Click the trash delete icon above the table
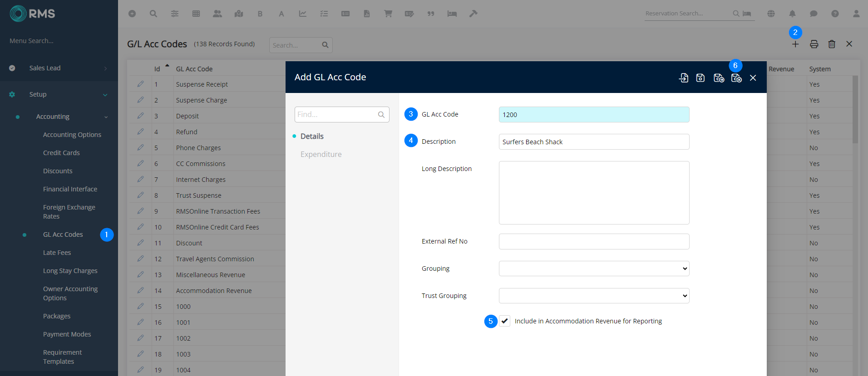Image resolution: width=868 pixels, height=376 pixels. click(x=832, y=44)
